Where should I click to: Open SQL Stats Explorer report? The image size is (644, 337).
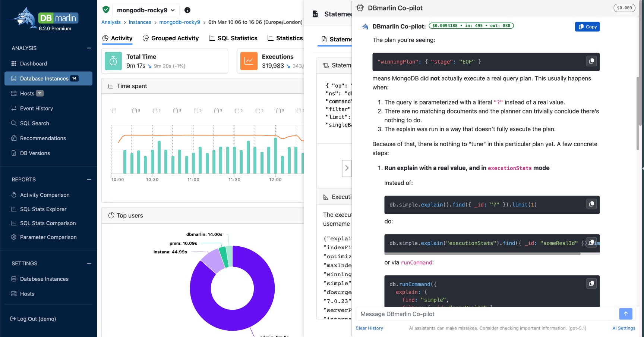click(48, 209)
